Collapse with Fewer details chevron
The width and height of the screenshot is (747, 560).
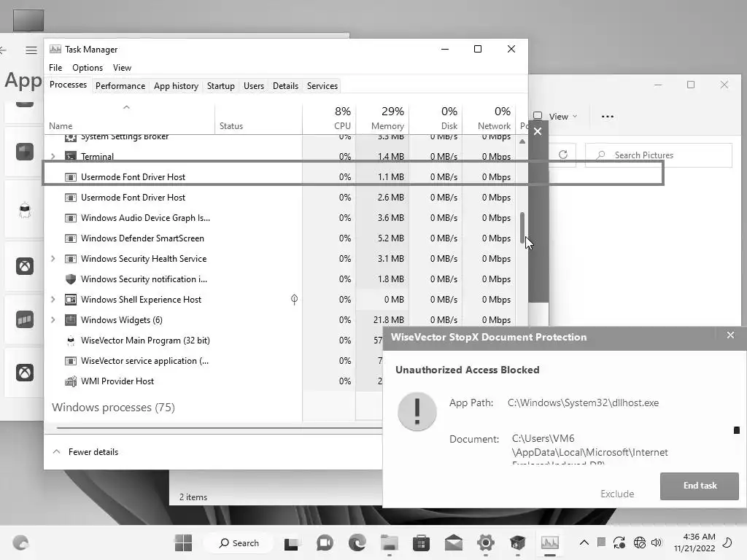(56, 451)
